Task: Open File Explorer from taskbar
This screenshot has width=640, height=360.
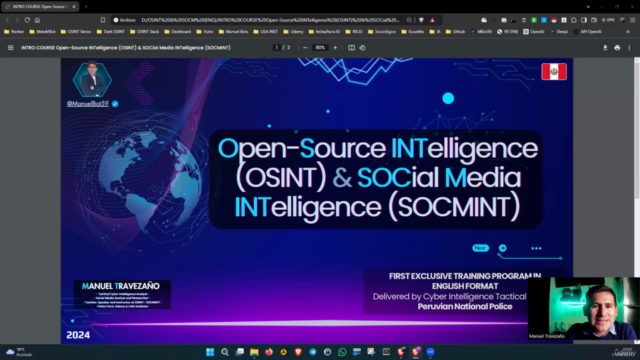Action: (254, 352)
